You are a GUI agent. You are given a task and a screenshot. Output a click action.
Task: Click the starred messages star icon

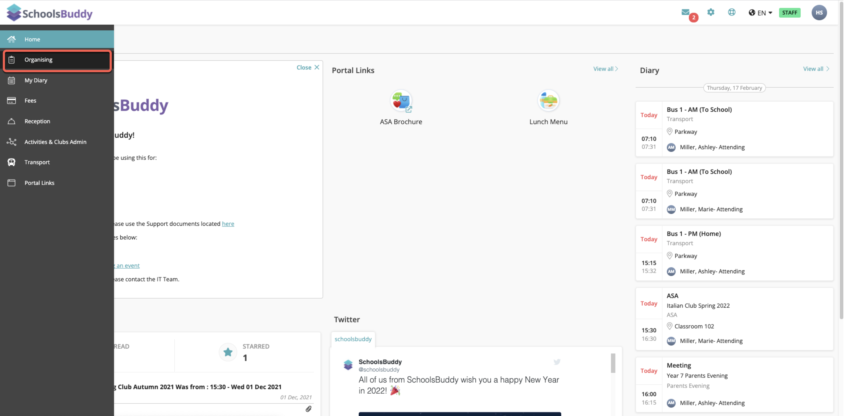pyautogui.click(x=228, y=352)
